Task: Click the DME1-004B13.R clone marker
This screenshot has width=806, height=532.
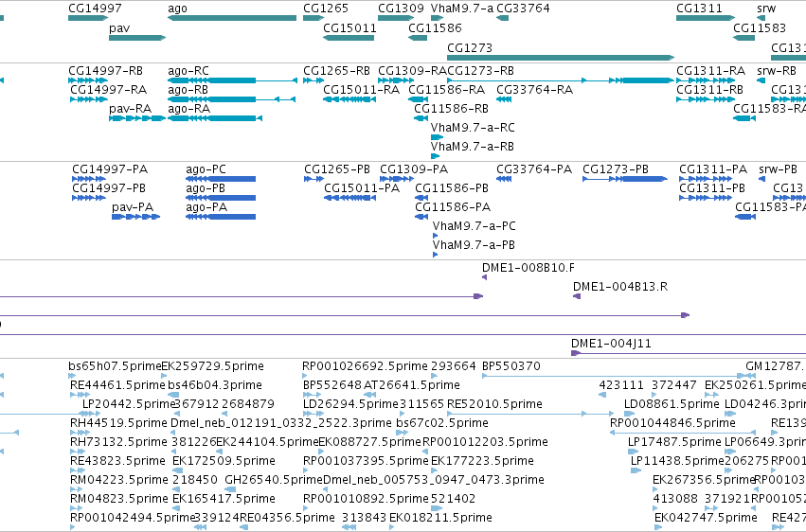Action: (x=577, y=296)
